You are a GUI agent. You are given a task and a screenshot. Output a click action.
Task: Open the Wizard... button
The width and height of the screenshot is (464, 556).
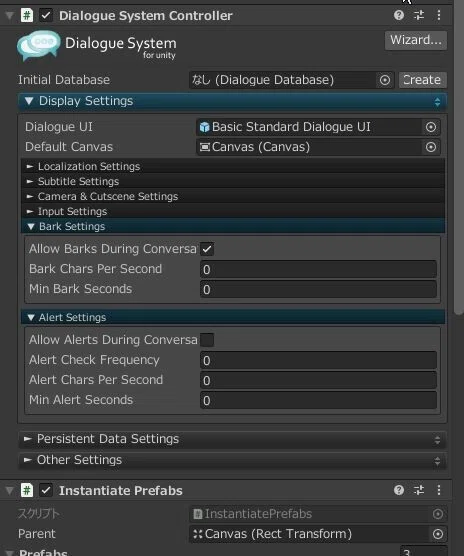[416, 40]
